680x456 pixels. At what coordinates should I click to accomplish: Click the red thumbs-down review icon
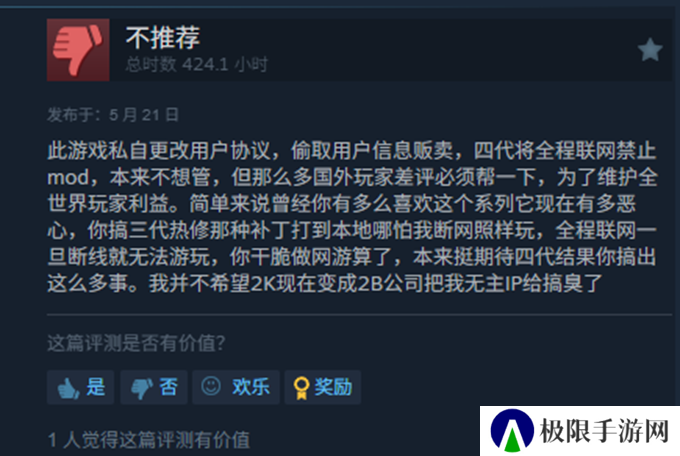coord(78,50)
